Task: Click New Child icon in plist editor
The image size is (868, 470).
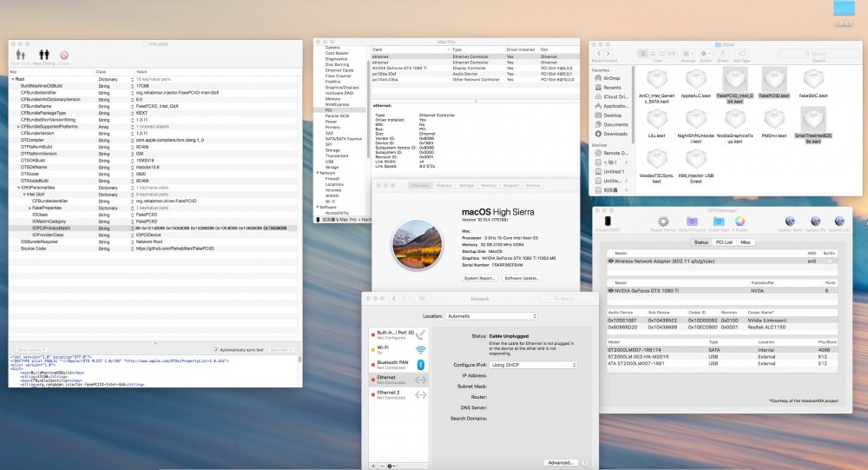Action: tap(21, 55)
